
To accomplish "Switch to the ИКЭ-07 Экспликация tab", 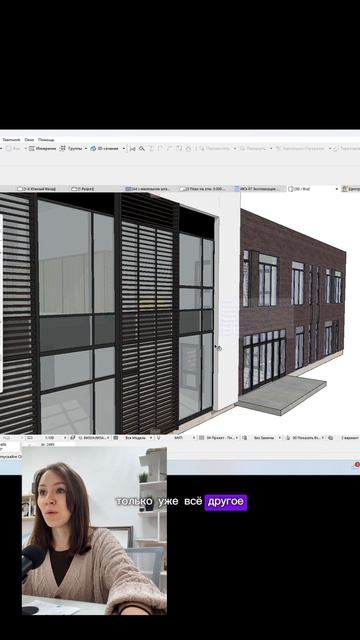I will point(258,189).
